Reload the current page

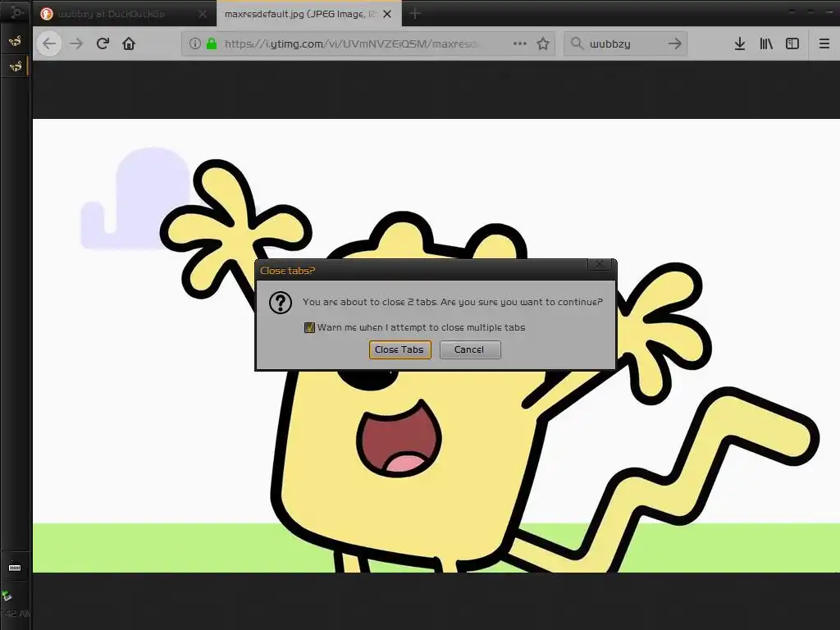[x=103, y=43]
